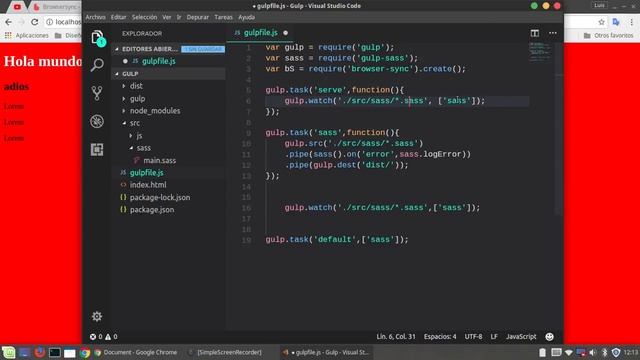This screenshot has width=640, height=360.
Task: Open index.html in the explorer
Action: [x=148, y=185]
